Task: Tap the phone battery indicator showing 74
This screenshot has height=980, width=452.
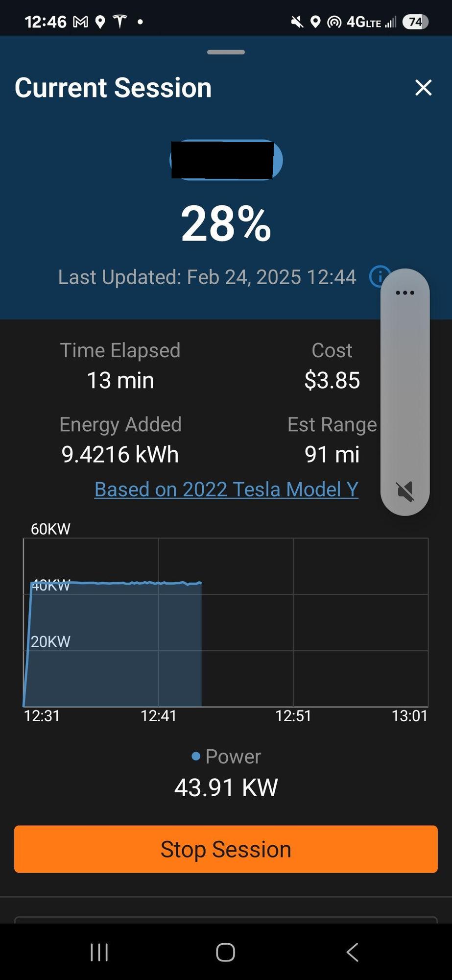Action: click(x=415, y=22)
